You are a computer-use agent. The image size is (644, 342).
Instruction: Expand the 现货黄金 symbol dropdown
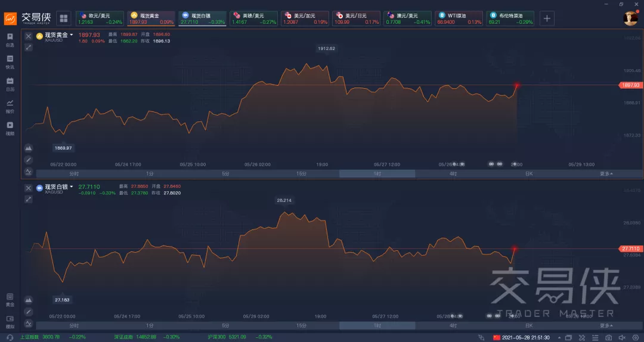click(x=72, y=35)
